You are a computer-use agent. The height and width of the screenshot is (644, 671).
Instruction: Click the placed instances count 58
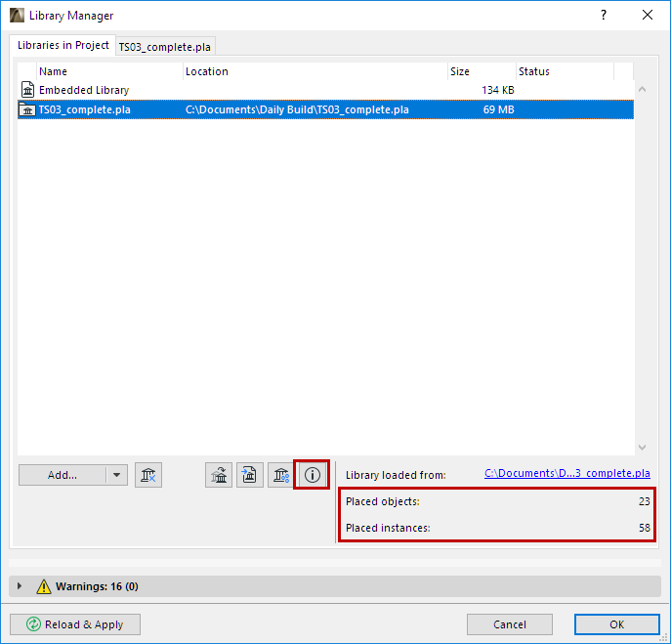click(x=645, y=528)
